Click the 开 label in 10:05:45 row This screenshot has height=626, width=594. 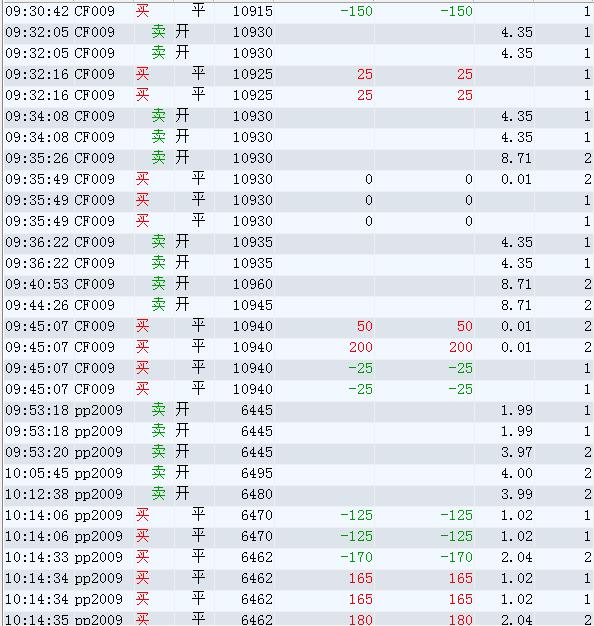click(182, 473)
